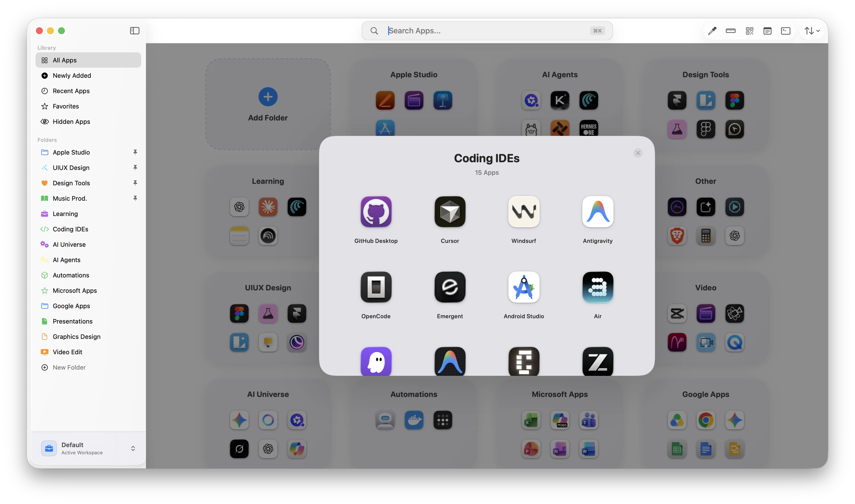Focus the Search Apps field
Screen dimensions: 855x504
coord(487,30)
